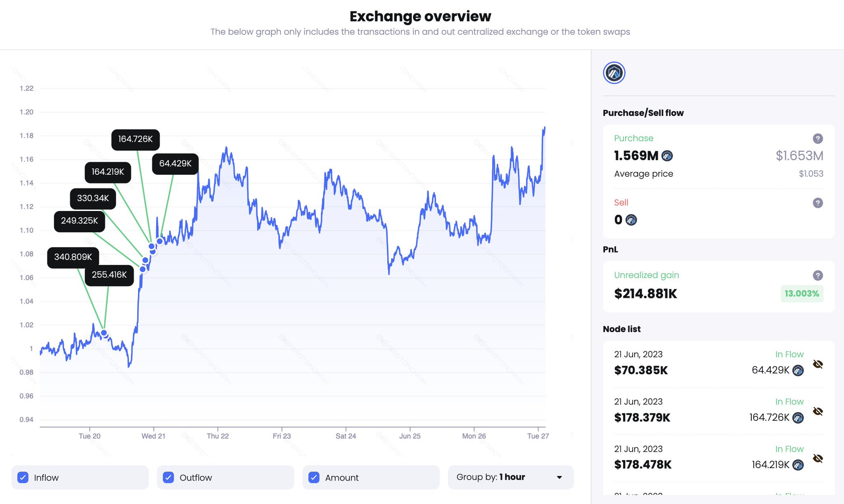The width and height of the screenshot is (844, 504).
Task: Click the Arbitrum token logo in the side panel
Action: [614, 73]
